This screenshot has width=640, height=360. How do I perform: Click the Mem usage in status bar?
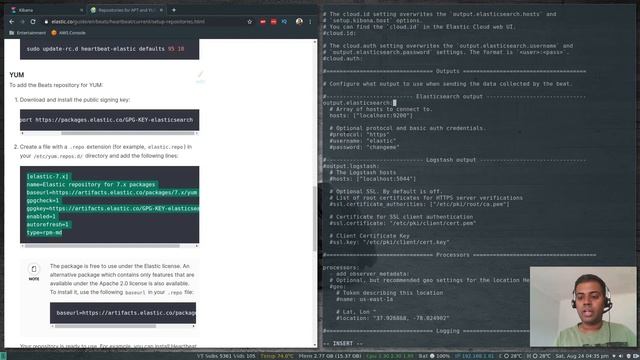tap(330, 356)
